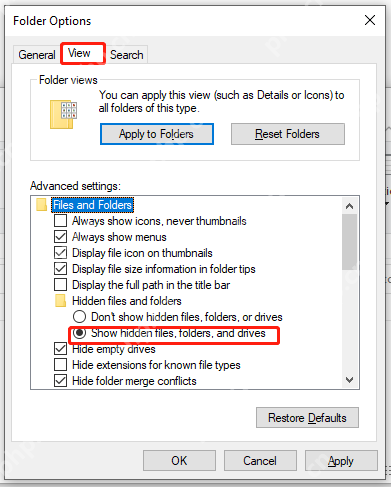Click the scrollbar down arrow
Screen dimensions: 391x487
pyautogui.click(x=349, y=380)
